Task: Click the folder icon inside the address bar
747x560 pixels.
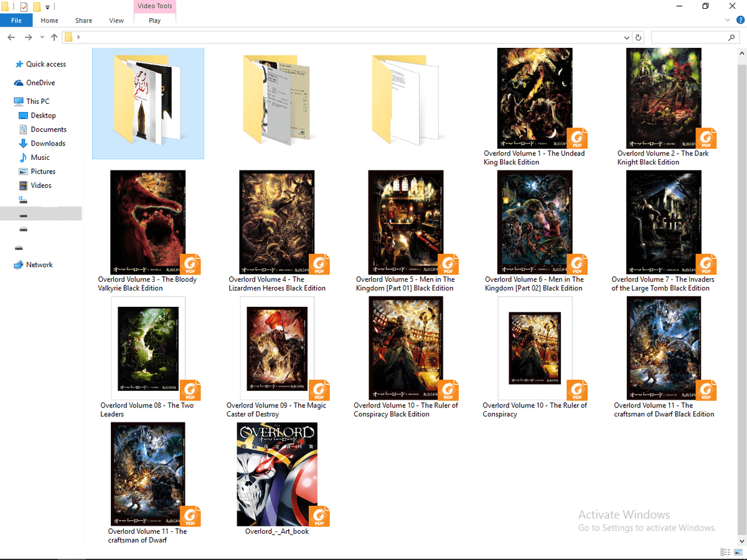Action: coord(69,37)
